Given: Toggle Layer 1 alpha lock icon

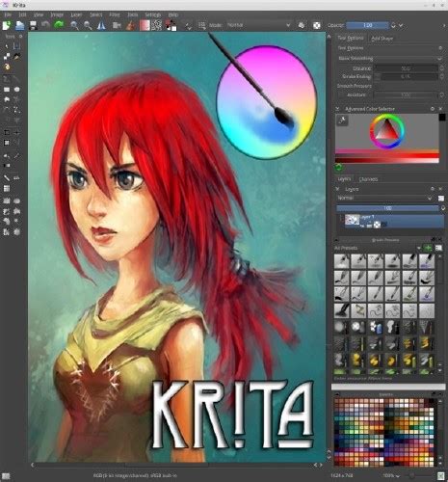Looking at the screenshot, I should pyautogui.click(x=377, y=225).
